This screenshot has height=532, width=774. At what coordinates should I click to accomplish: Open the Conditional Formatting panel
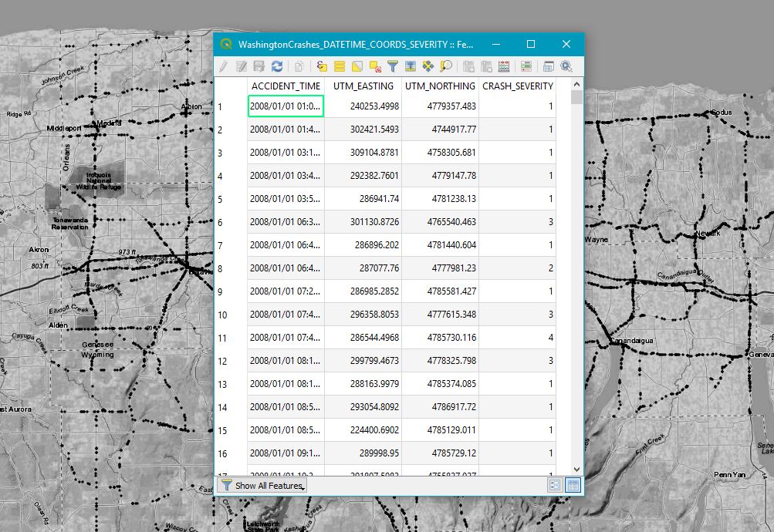click(526, 67)
